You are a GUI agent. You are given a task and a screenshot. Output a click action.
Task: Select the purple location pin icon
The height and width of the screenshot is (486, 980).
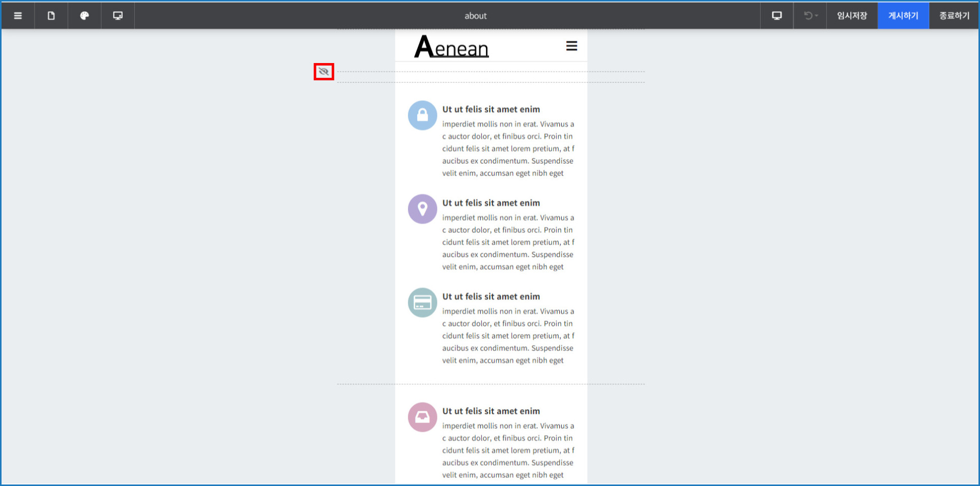(422, 209)
